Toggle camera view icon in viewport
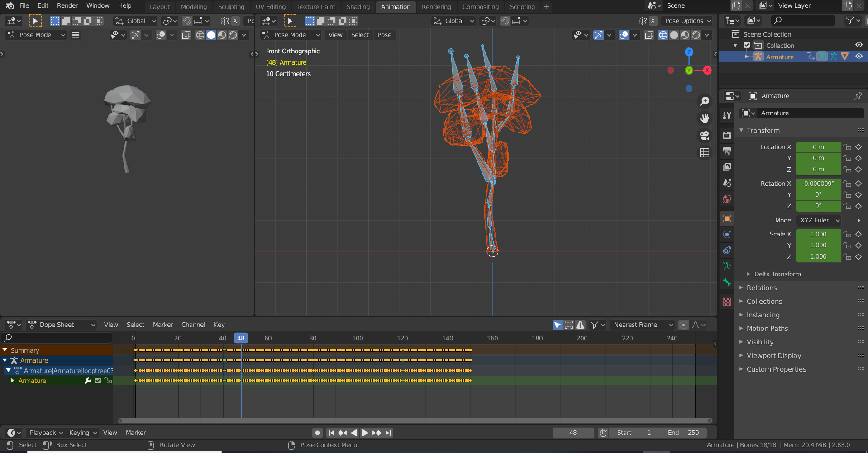 pos(705,136)
